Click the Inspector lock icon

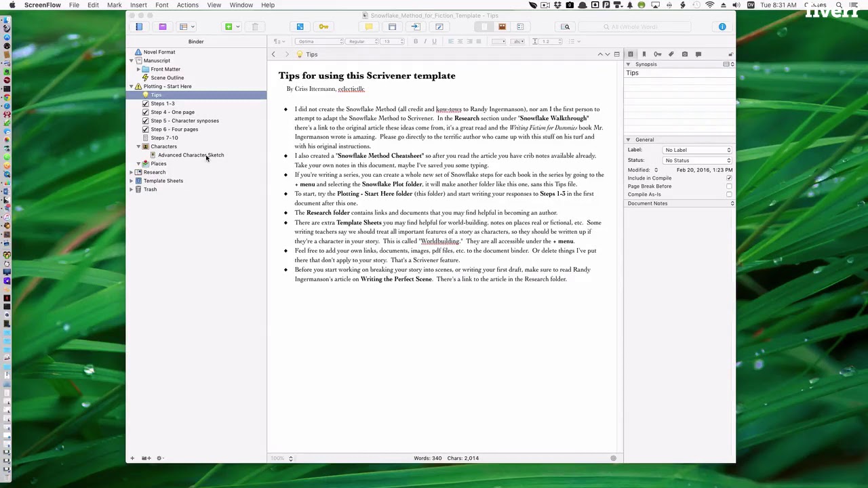point(730,54)
